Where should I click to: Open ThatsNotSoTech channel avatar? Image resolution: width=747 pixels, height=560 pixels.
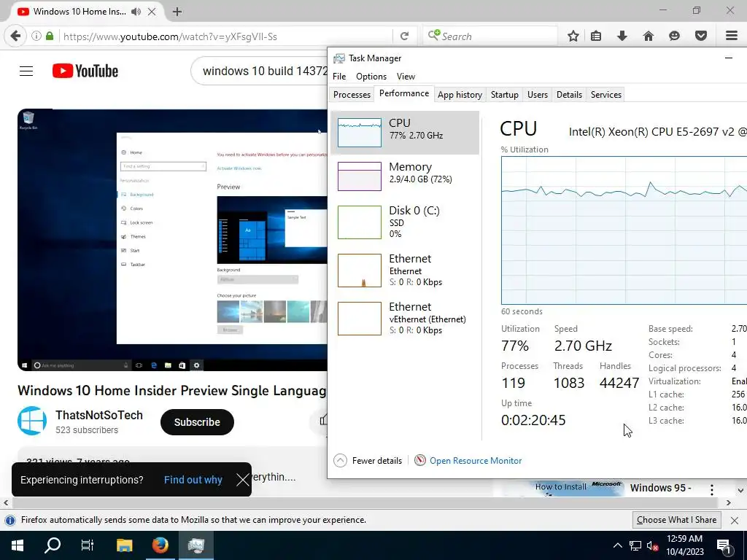click(x=32, y=421)
